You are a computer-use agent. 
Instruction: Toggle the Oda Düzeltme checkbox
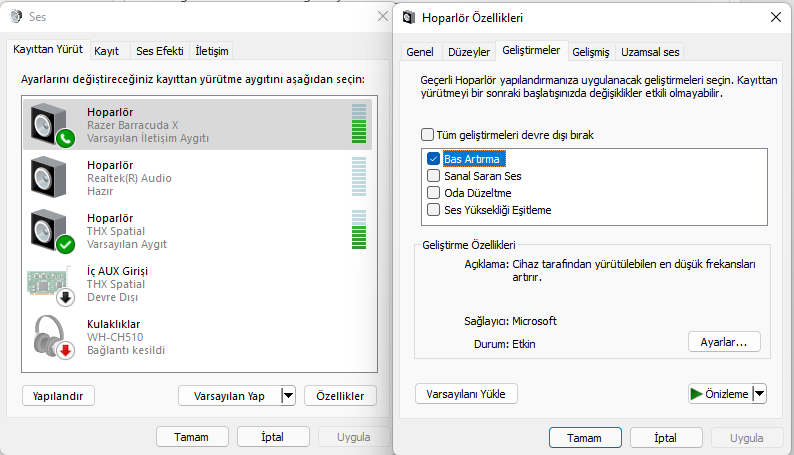pyautogui.click(x=434, y=193)
